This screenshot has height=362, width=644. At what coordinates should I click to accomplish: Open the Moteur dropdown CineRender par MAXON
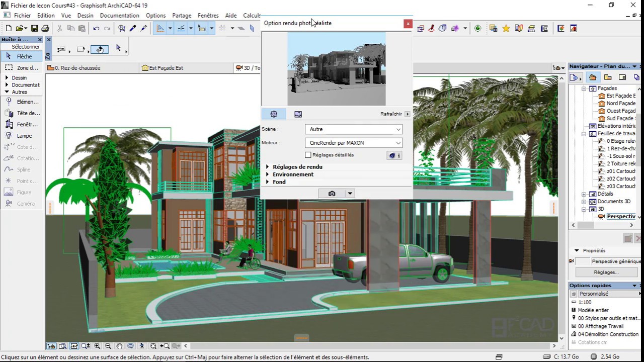pyautogui.click(x=354, y=143)
